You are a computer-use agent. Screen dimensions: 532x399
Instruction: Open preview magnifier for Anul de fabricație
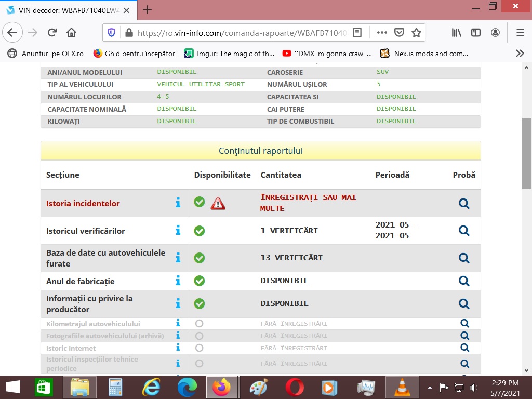464,281
